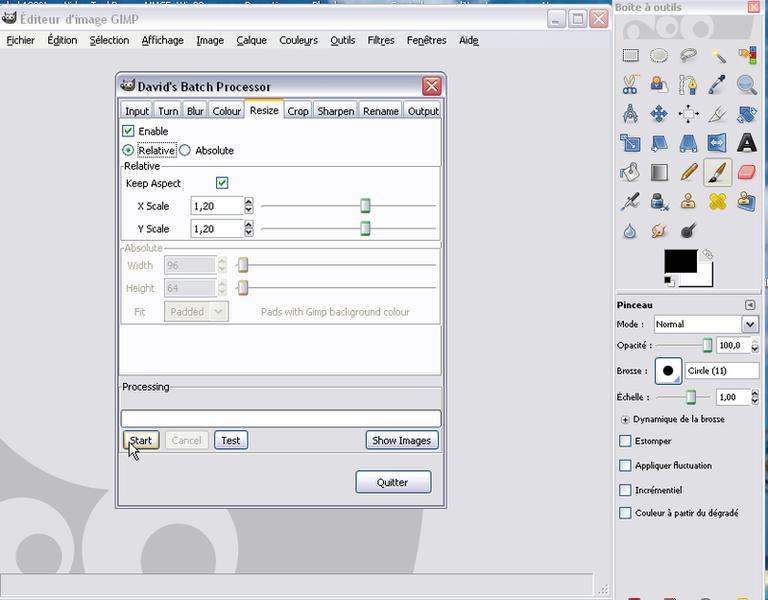This screenshot has height=600, width=768.
Task: Choose the Relative radio button
Action: (128, 150)
